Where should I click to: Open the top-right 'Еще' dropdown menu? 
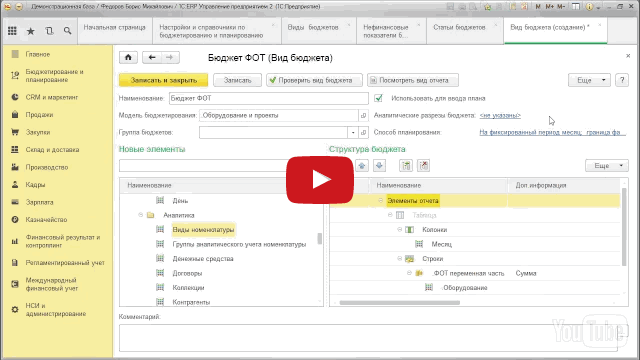(x=589, y=80)
